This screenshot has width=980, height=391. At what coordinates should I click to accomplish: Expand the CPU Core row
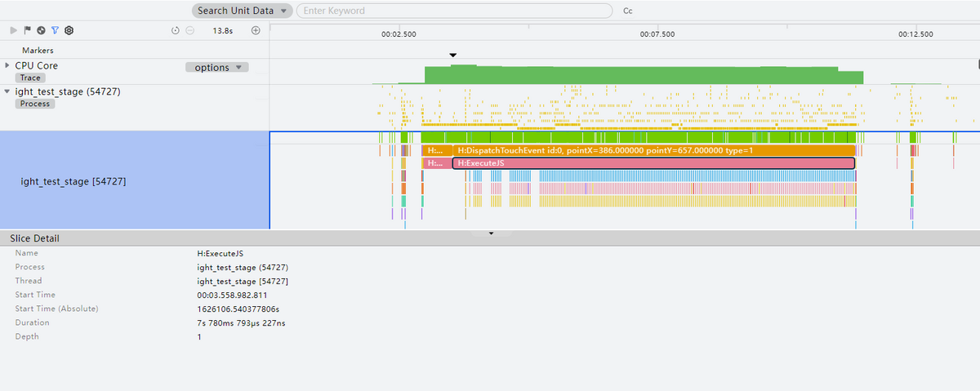click(x=7, y=65)
